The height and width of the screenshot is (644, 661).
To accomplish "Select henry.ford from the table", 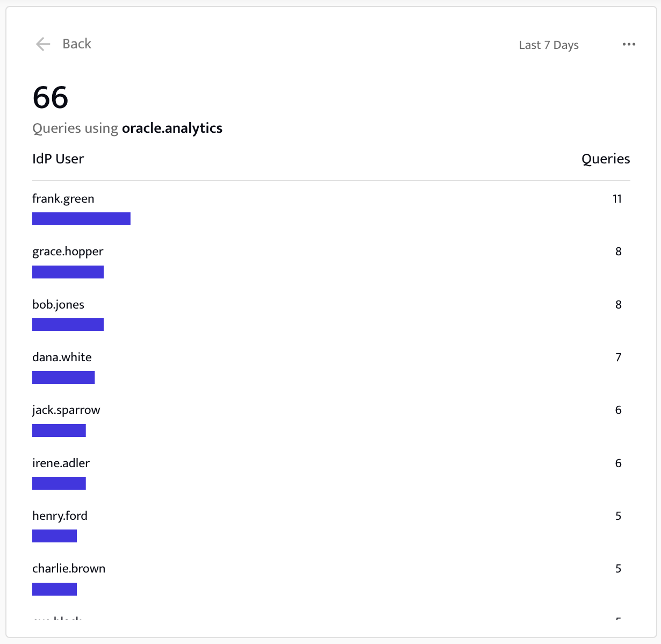I will point(60,516).
